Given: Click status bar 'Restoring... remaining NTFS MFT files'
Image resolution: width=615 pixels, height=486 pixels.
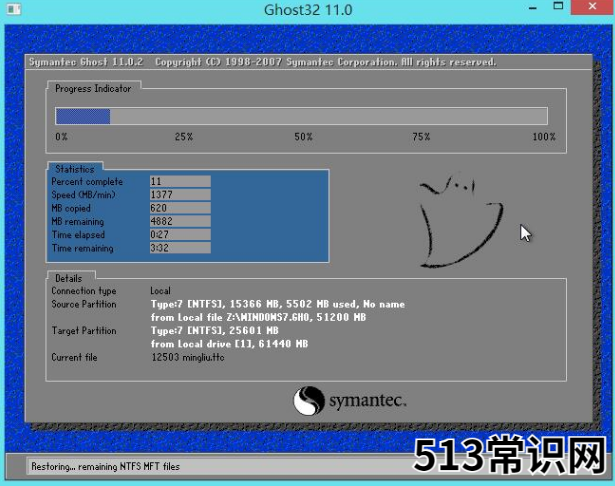Looking at the screenshot, I should pyautogui.click(x=106, y=466).
